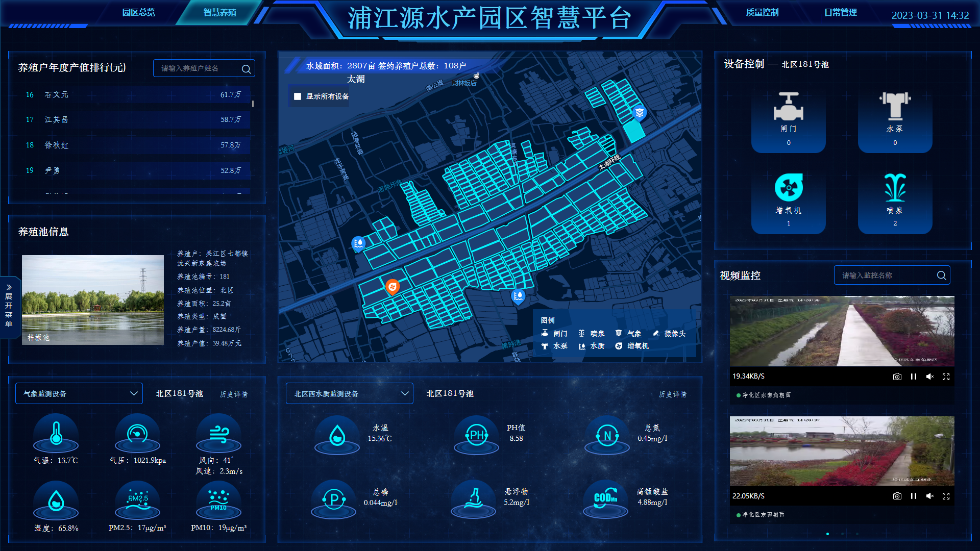Click the PH值 icon
This screenshot has width=980, height=551.
[x=477, y=435]
